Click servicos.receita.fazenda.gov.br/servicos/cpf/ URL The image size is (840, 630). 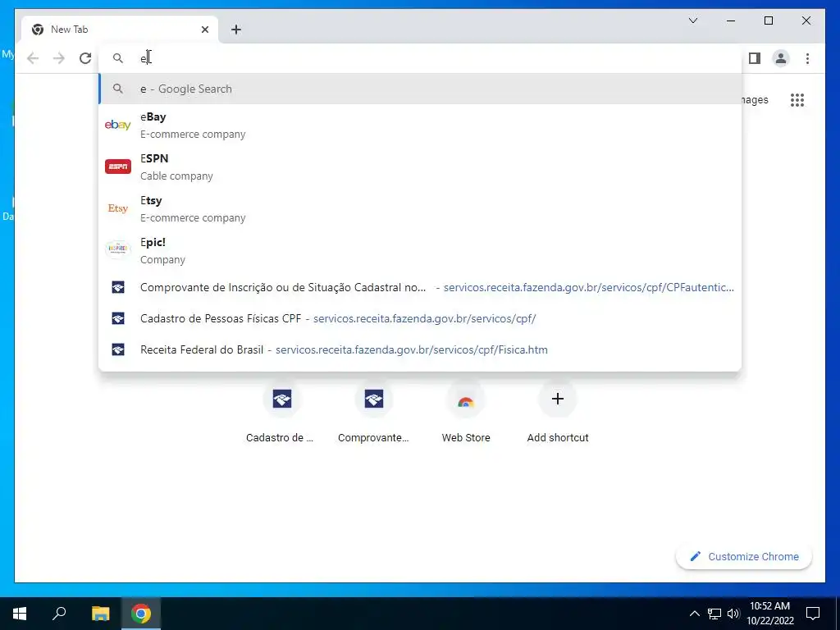pos(424,319)
